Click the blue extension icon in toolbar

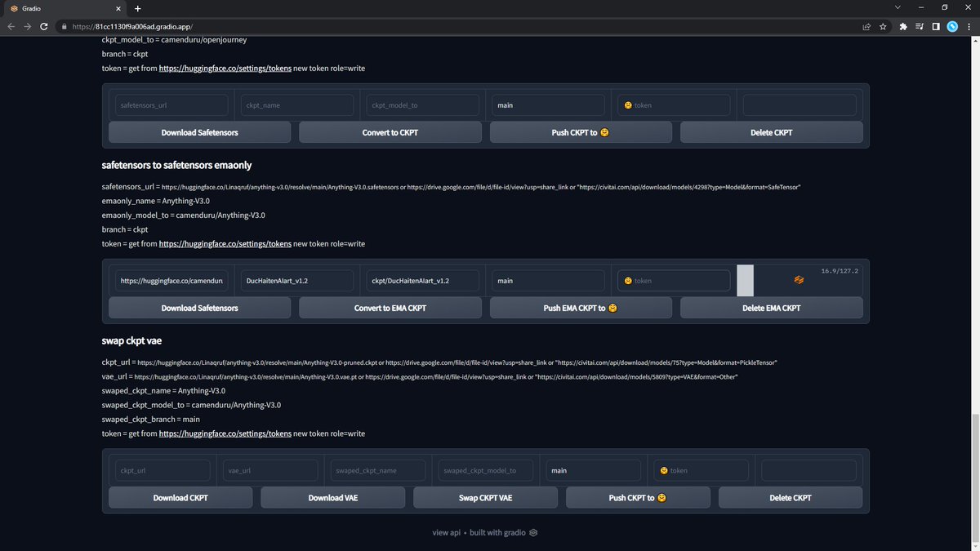pyautogui.click(x=951, y=25)
